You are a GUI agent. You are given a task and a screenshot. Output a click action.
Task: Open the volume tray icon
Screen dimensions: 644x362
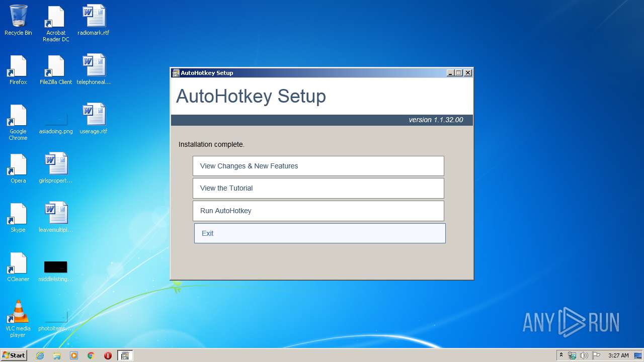click(x=584, y=355)
